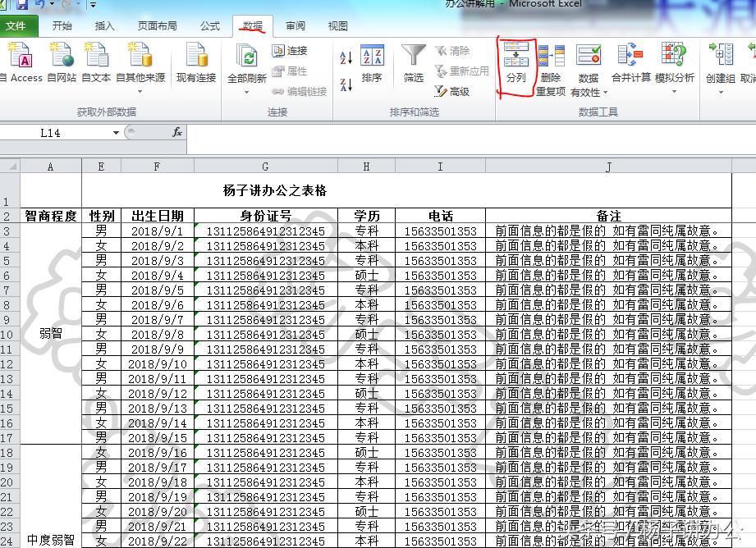The width and height of the screenshot is (756, 548).
Task: Open the 审阅 (Review) ribbon tab
Action: coord(296,25)
